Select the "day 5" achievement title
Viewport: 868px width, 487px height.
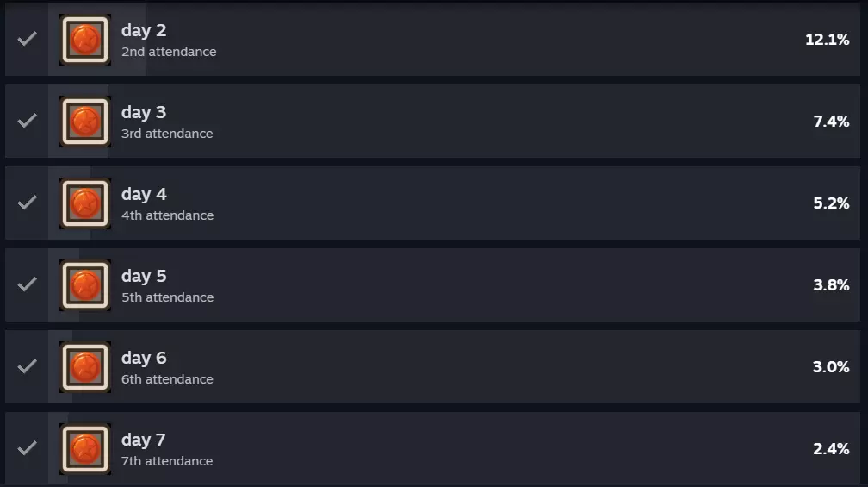144,276
